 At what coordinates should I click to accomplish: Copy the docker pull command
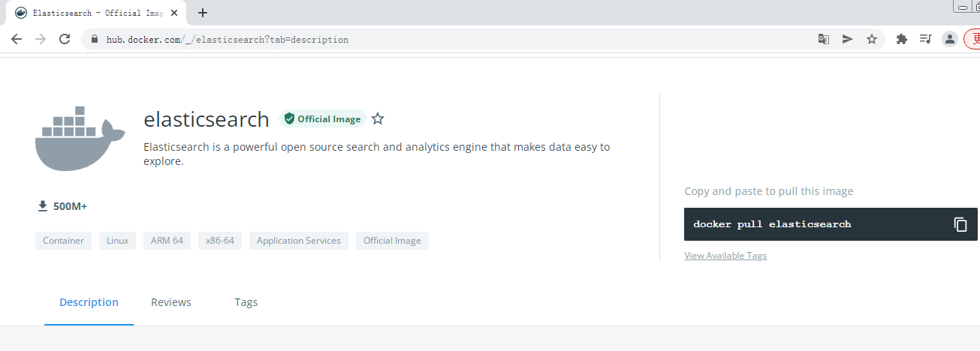tap(960, 224)
